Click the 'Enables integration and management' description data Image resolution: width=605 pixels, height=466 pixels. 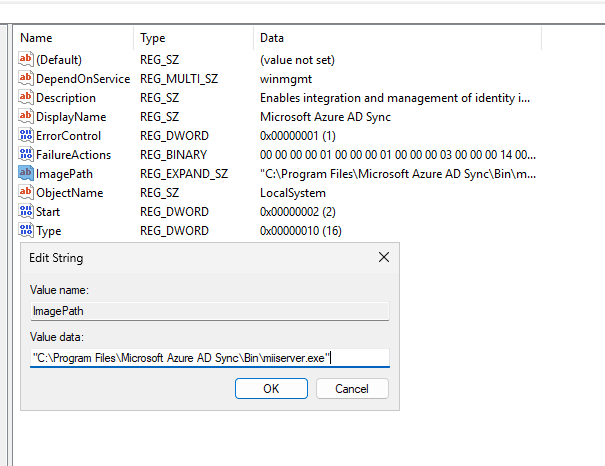pos(395,98)
